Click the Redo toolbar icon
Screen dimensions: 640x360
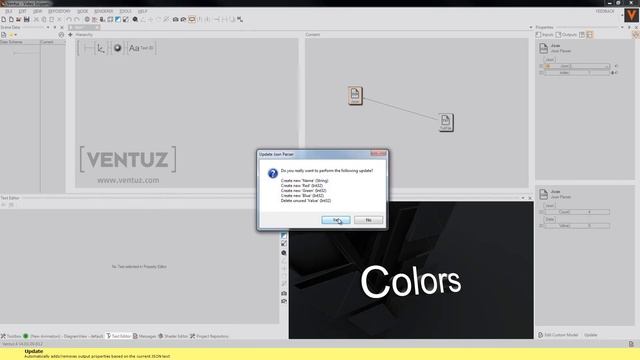pyautogui.click(x=76, y=19)
